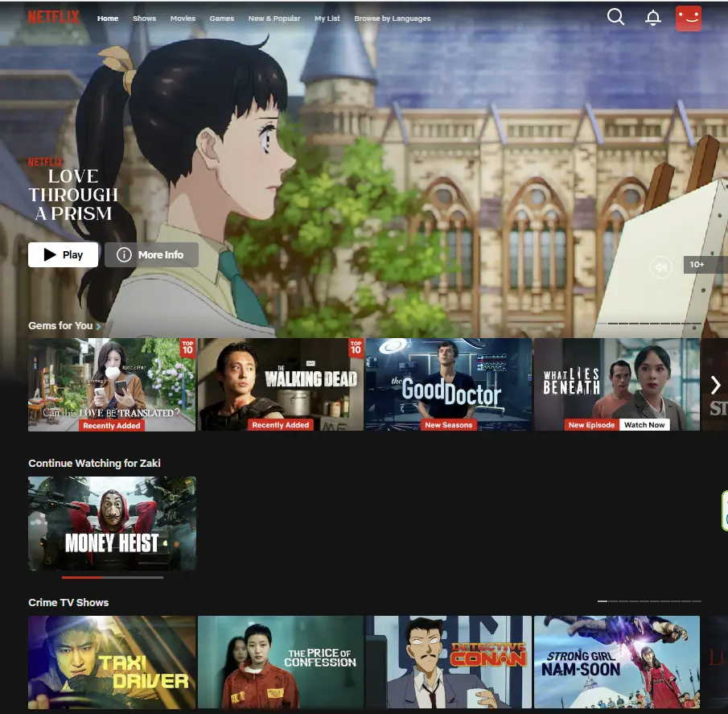Open More Info for the featured title
The height and width of the screenshot is (714, 728).
(x=151, y=254)
